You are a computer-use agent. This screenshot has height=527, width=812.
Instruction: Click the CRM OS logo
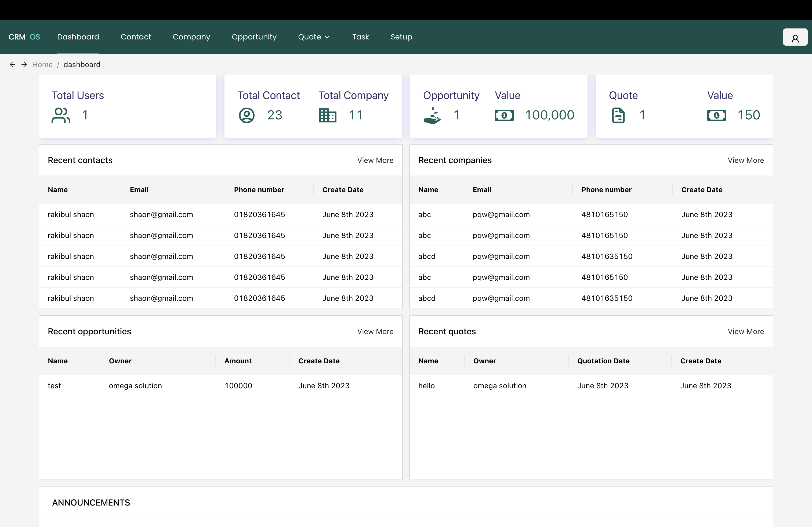pyautogui.click(x=24, y=37)
